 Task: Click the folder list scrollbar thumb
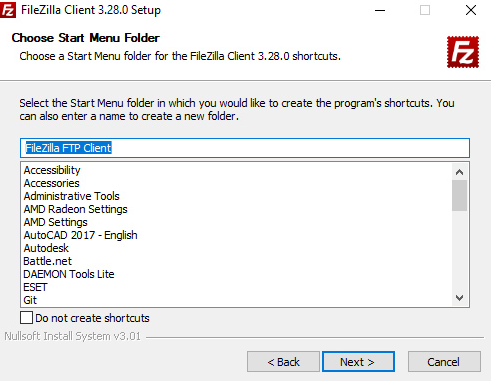459,195
